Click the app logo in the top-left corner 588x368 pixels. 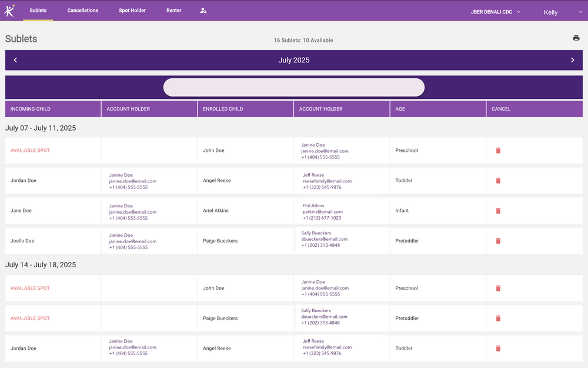pyautogui.click(x=9, y=10)
